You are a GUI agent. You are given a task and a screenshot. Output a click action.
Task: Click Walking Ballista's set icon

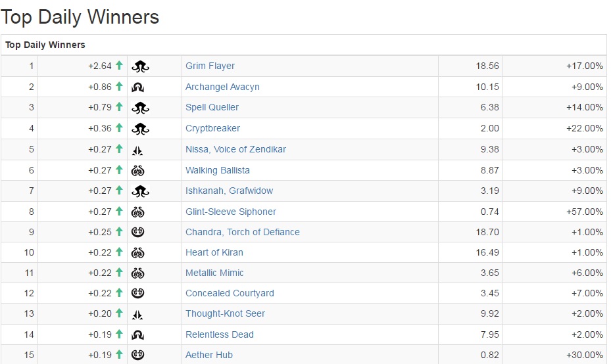138,171
